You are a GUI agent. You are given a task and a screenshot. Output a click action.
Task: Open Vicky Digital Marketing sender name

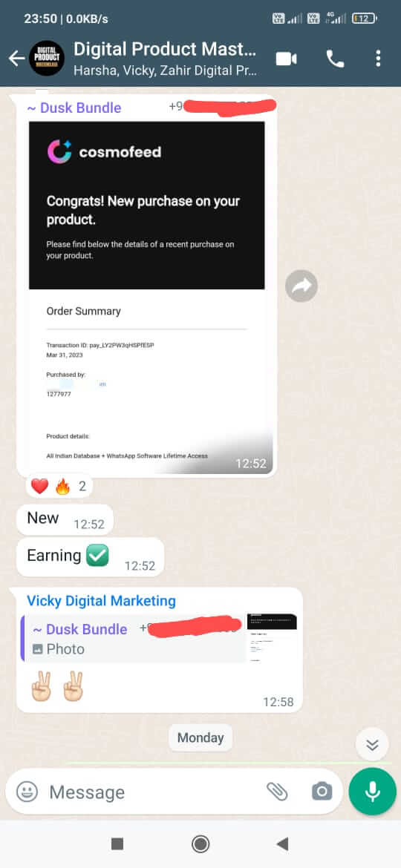[101, 601]
